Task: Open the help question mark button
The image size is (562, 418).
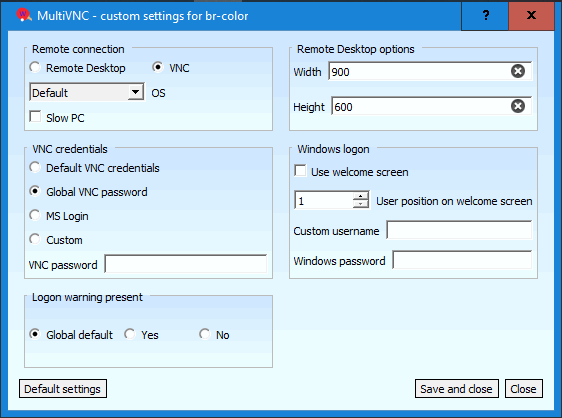Action: coord(485,15)
